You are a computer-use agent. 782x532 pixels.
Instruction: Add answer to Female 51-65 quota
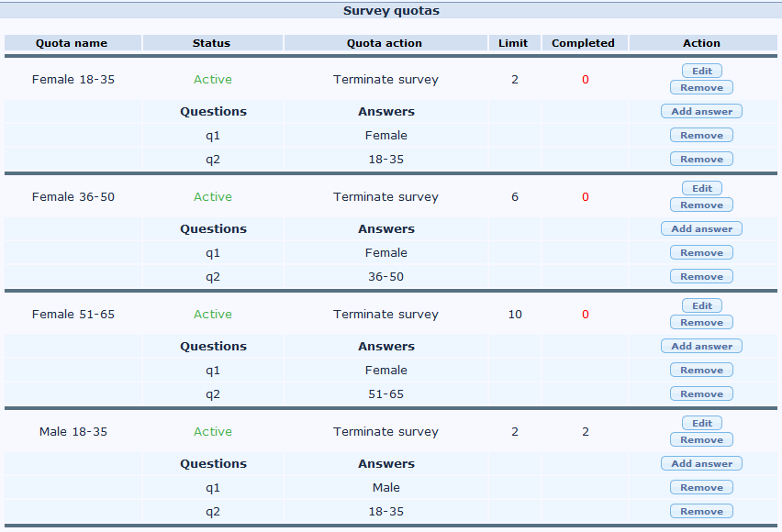point(701,347)
